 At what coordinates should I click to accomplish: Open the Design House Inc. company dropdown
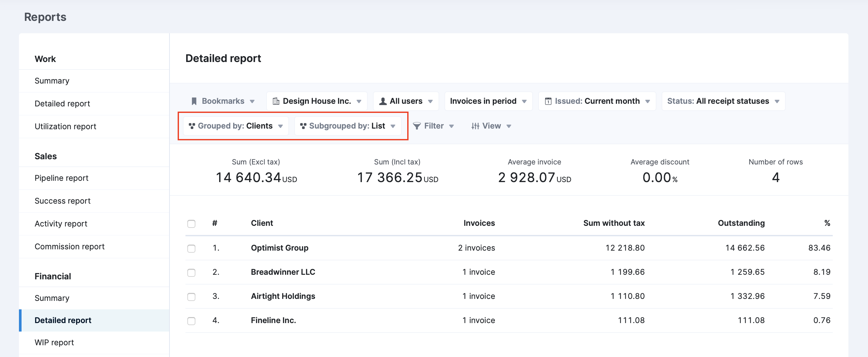coord(317,101)
